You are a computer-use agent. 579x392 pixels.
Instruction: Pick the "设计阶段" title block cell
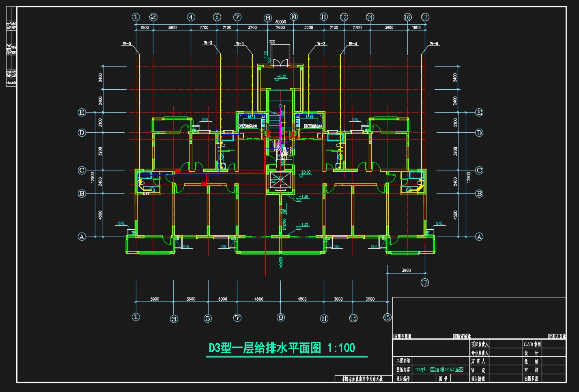click(x=478, y=379)
